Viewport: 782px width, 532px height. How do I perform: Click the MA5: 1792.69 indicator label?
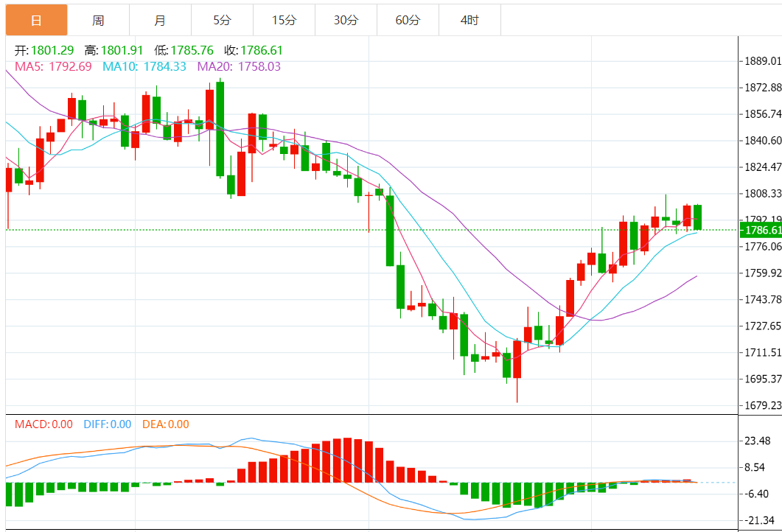coord(53,66)
